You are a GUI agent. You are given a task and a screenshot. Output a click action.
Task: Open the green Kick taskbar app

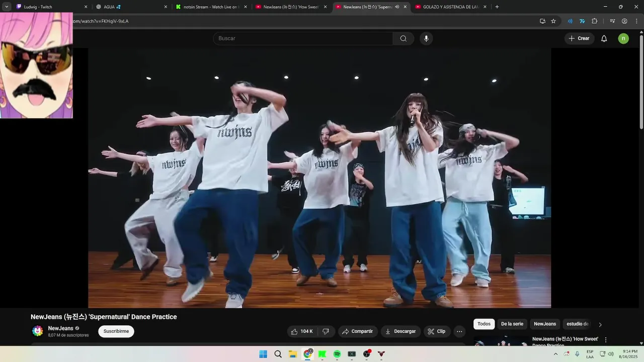(x=323, y=354)
